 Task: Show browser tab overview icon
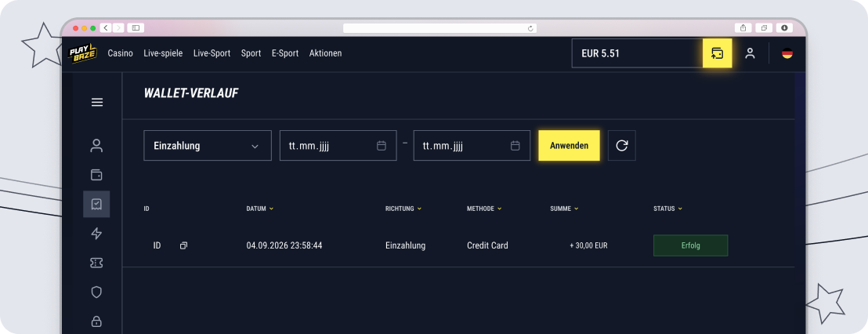(764, 27)
